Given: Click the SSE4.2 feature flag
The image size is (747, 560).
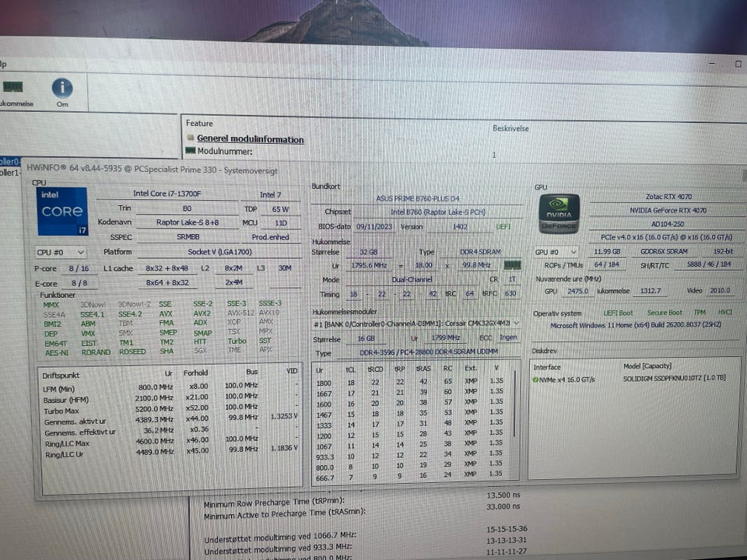Looking at the screenshot, I should 130,314.
